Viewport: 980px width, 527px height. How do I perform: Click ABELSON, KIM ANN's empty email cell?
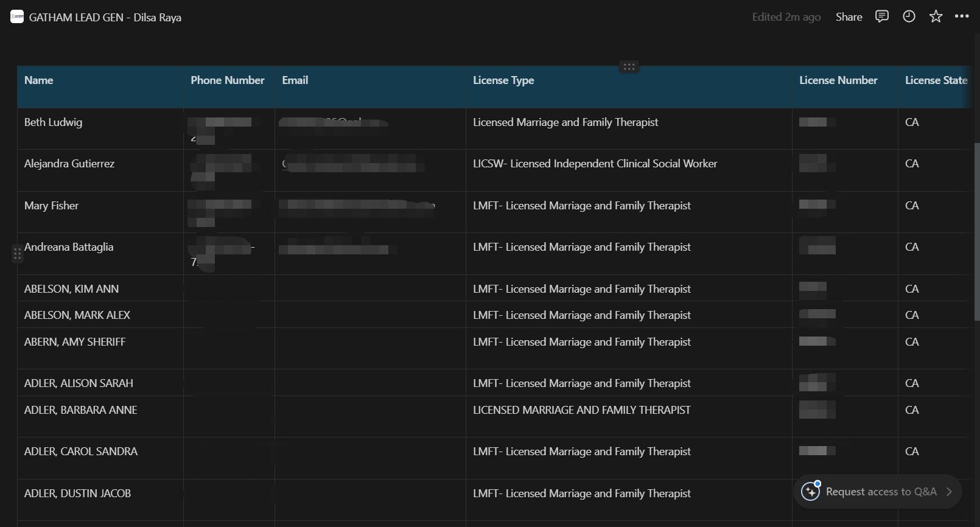[x=370, y=288]
